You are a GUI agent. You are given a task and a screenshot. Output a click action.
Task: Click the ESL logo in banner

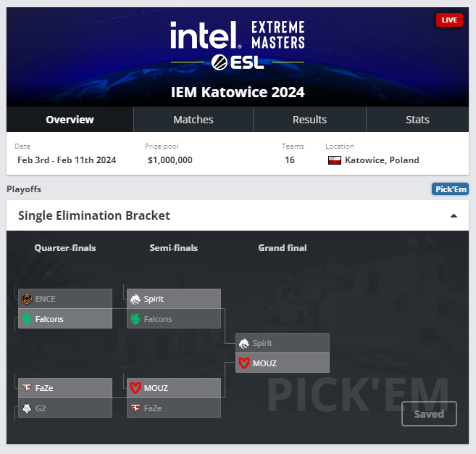238,62
